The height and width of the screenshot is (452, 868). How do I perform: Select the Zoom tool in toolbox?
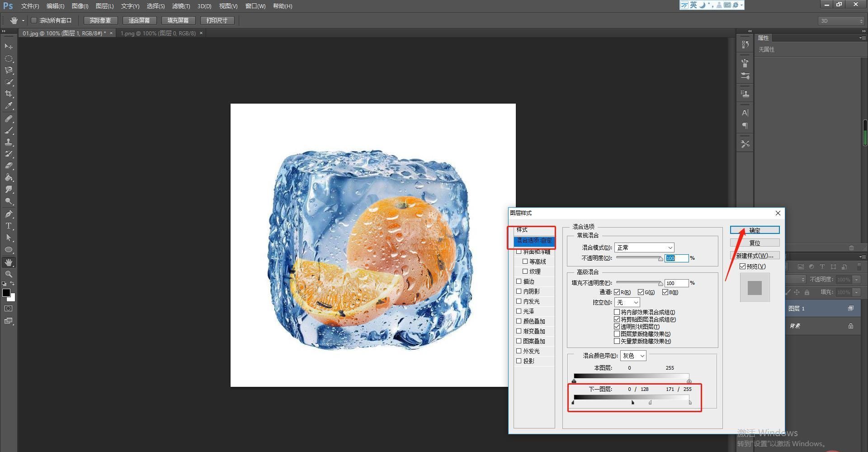9,274
